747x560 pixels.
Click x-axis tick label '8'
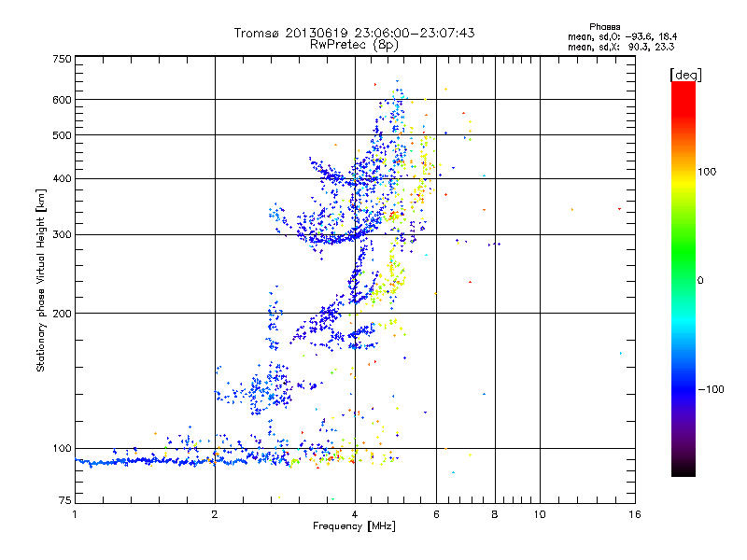(x=495, y=514)
